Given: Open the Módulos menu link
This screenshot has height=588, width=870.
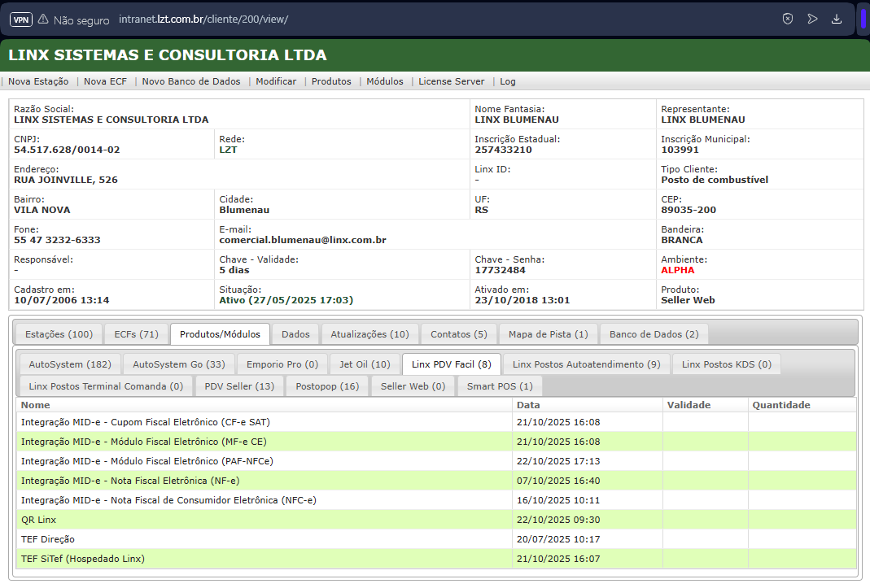Looking at the screenshot, I should pos(384,81).
